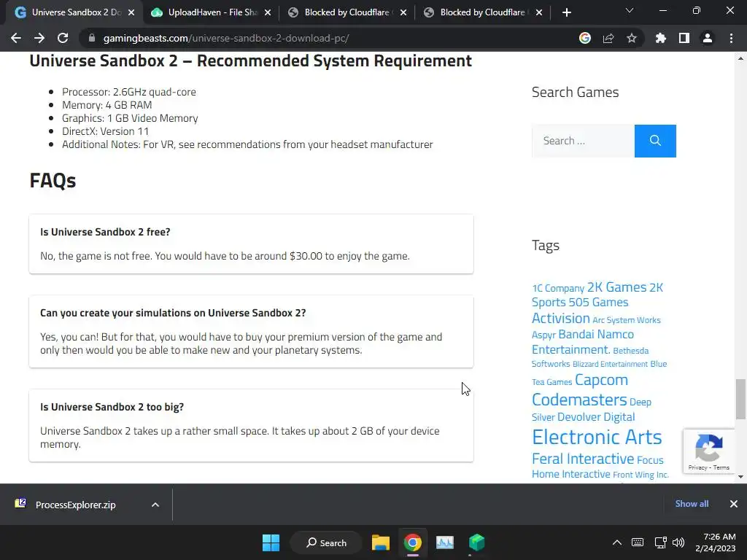Click the volume speaker tray icon

[678, 542]
